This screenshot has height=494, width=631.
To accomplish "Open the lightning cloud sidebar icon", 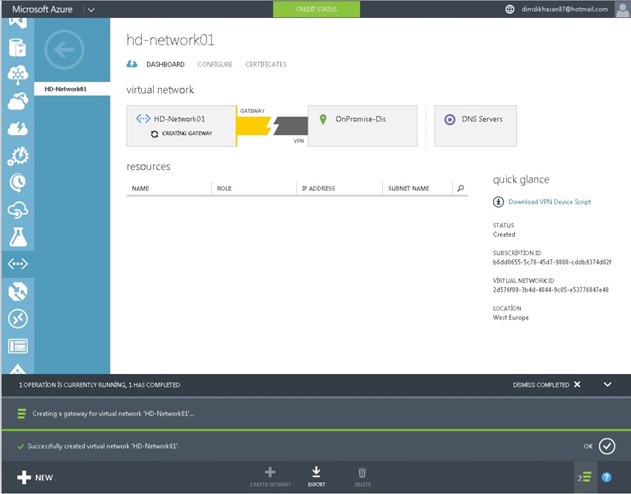I will (x=18, y=128).
